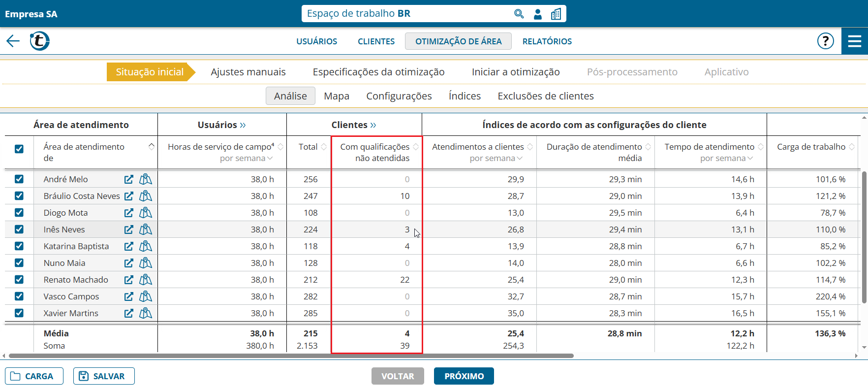Open André Melo's external link icon
Image resolution: width=868 pixels, height=392 pixels.
tap(129, 179)
